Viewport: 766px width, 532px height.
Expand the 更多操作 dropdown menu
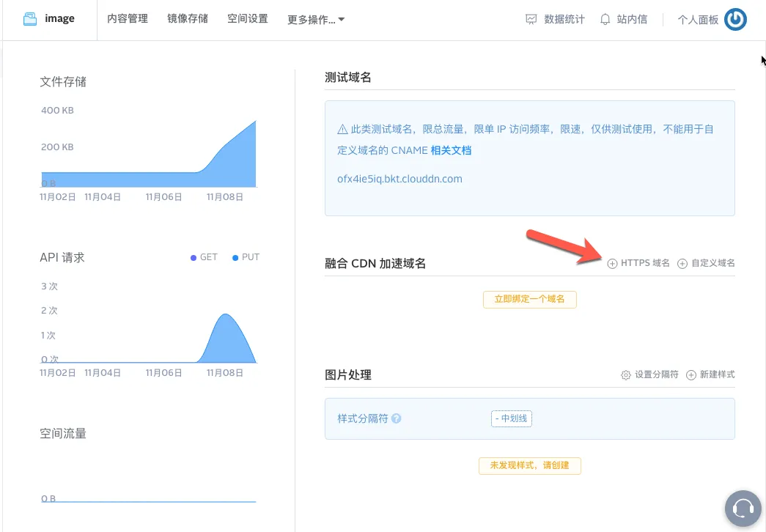click(x=316, y=20)
